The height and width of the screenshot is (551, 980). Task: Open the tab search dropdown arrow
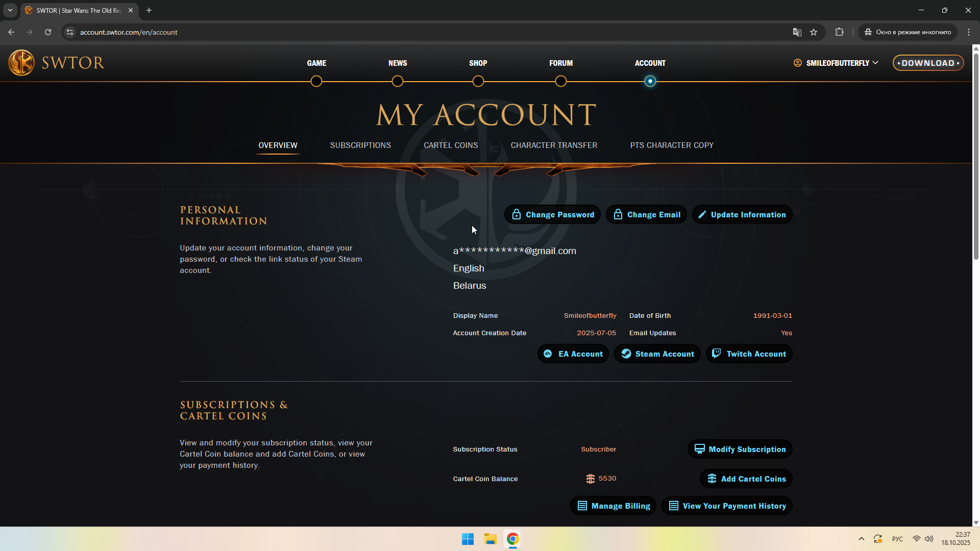point(10,10)
